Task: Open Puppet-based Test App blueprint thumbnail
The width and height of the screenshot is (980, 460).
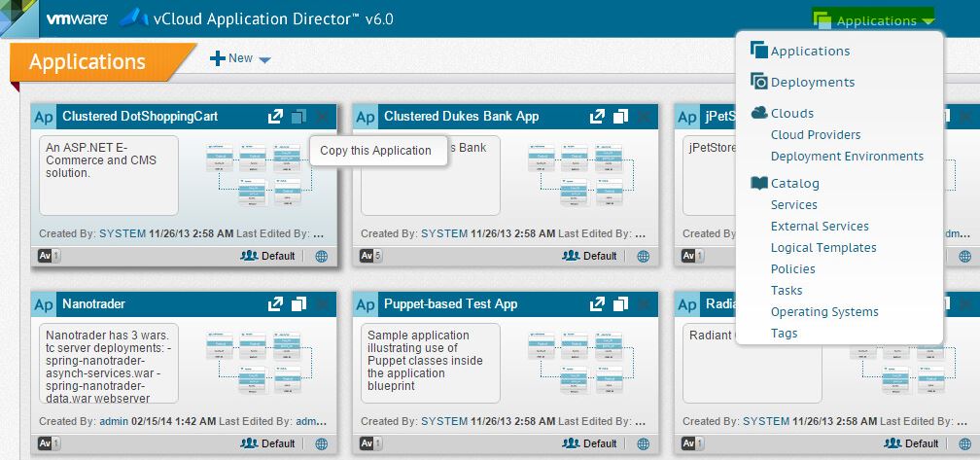Action: (x=580, y=363)
